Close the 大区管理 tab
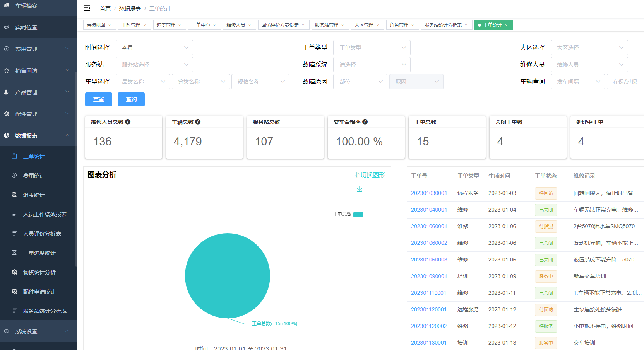This screenshot has width=644, height=350. [x=378, y=25]
